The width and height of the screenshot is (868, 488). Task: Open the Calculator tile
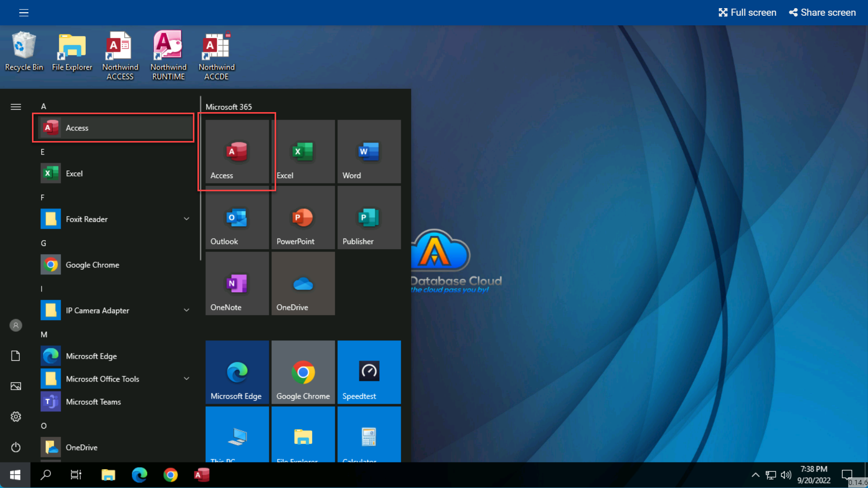coord(369,435)
